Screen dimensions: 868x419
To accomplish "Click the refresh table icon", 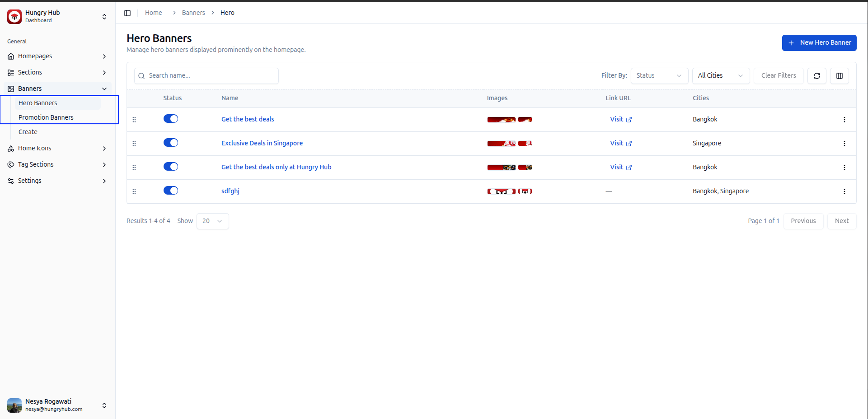I will pyautogui.click(x=816, y=76).
